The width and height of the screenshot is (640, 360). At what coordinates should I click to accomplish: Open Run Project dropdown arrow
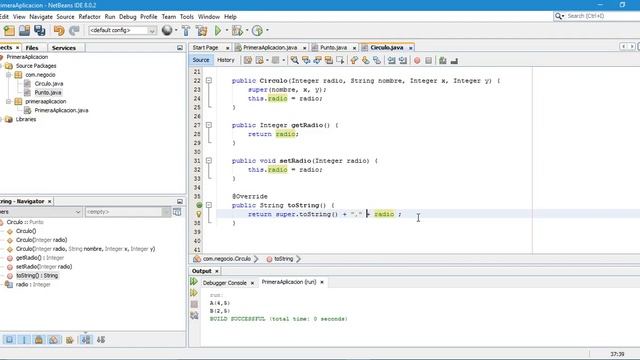227,30
